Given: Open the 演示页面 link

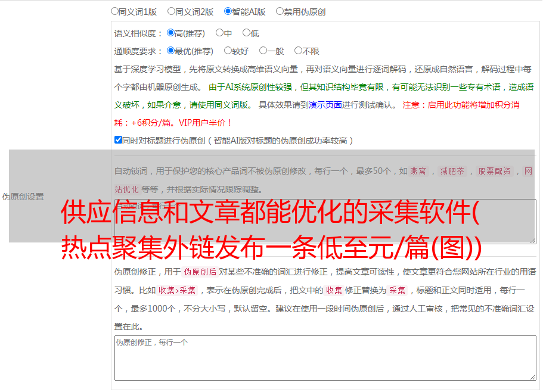Looking at the screenshot, I should [x=325, y=105].
